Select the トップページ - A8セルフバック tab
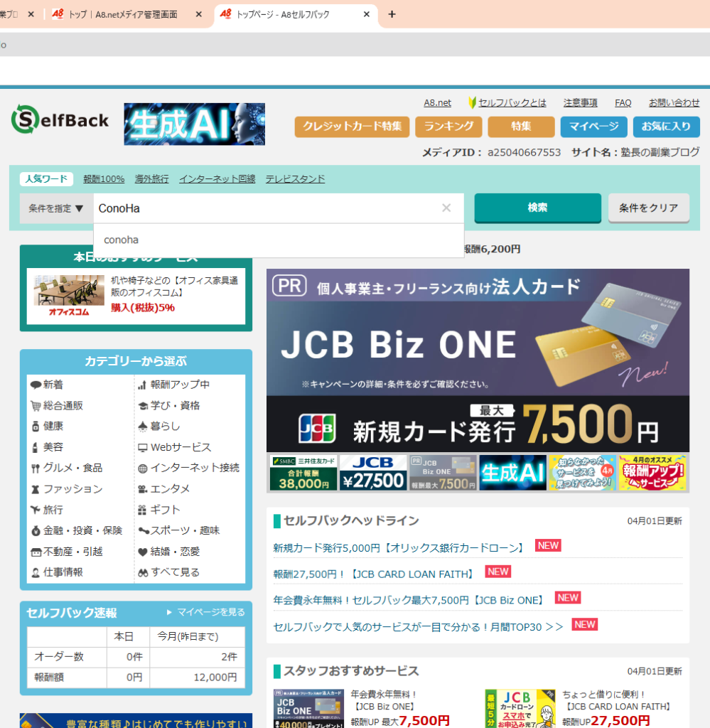The image size is (710, 728). pos(296,14)
